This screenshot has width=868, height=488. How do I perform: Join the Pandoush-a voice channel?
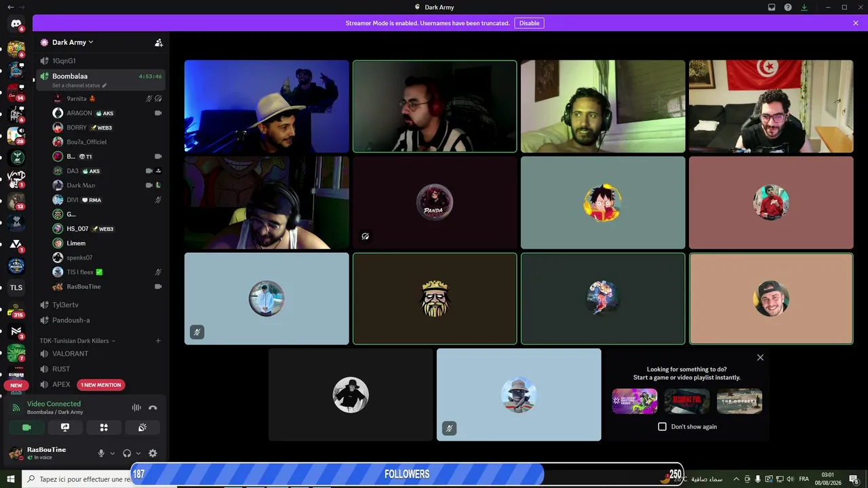(101, 320)
